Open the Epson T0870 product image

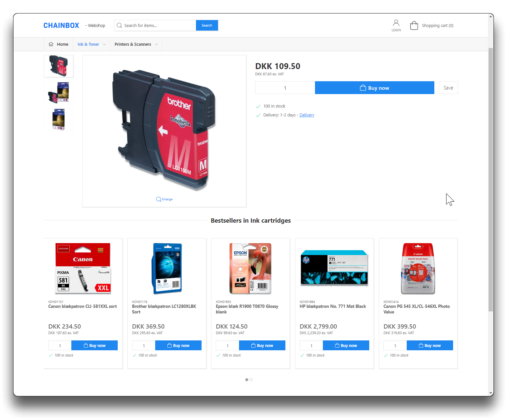(251, 268)
